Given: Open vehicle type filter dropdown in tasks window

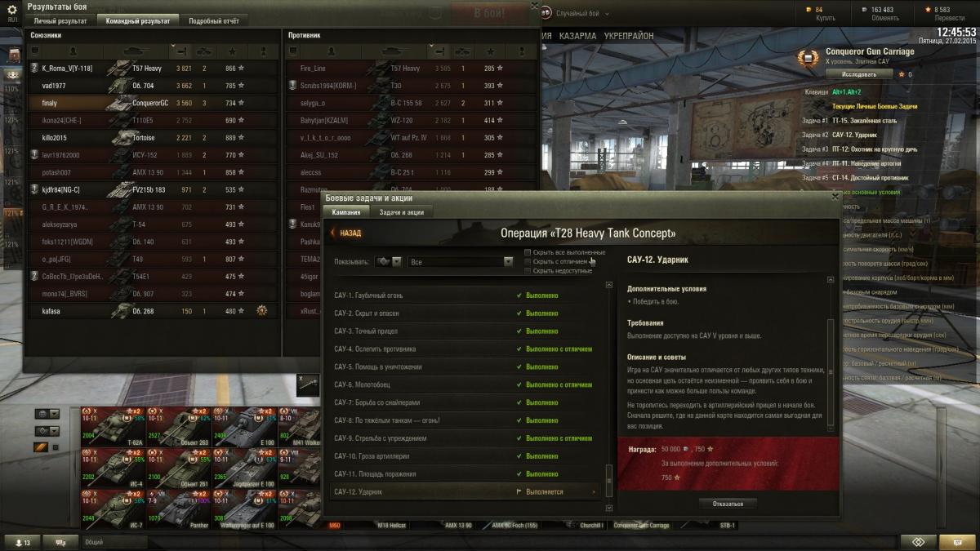Looking at the screenshot, I should point(389,262).
